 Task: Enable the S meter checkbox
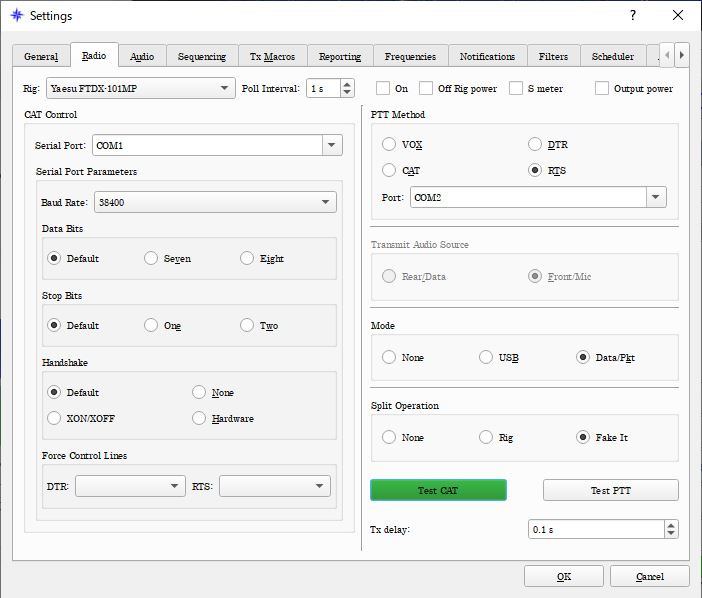pos(516,88)
